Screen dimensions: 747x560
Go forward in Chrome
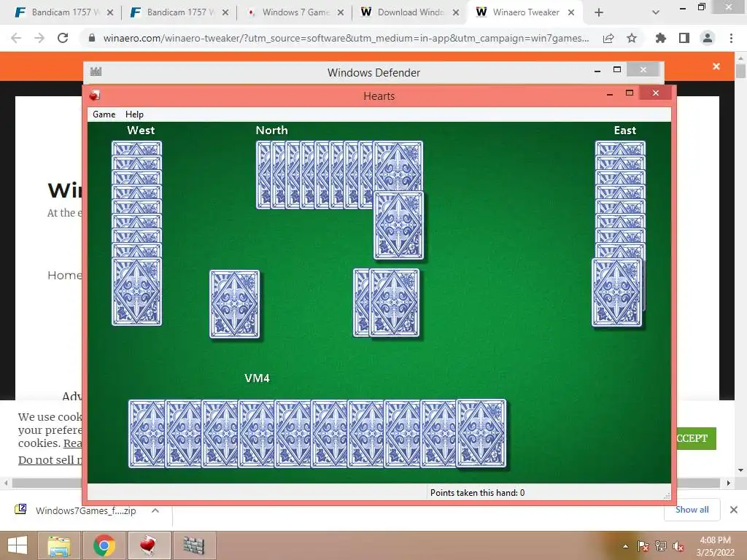[39, 38]
